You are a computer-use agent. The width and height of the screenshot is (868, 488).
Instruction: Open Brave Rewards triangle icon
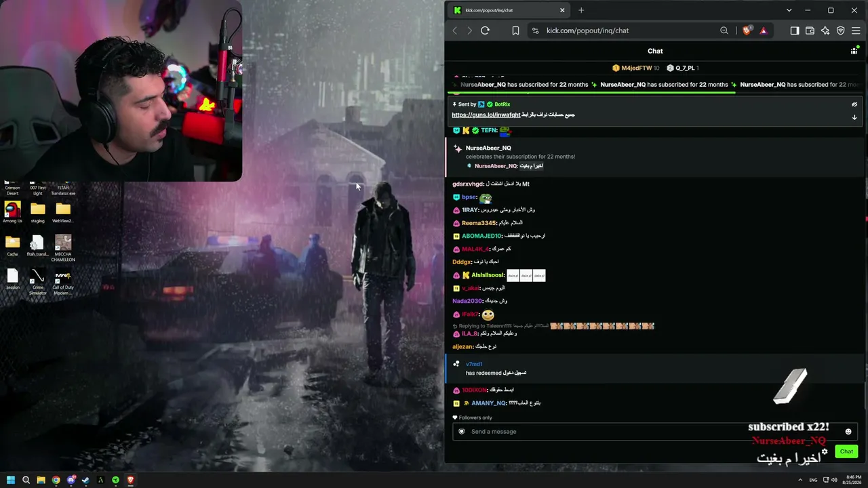tap(763, 30)
